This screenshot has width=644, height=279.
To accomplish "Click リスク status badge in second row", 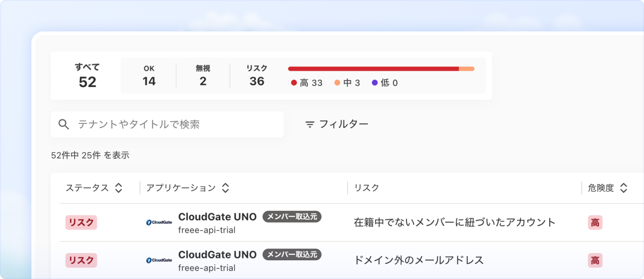I will tap(81, 260).
